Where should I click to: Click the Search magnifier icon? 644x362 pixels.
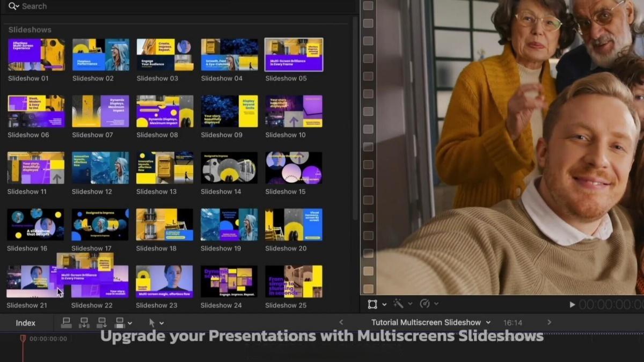11,6
